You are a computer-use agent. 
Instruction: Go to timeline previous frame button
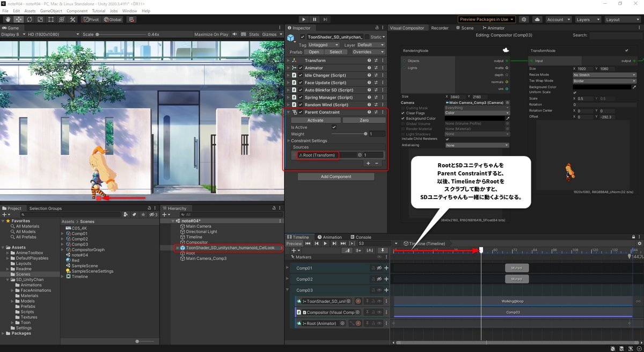coord(317,244)
